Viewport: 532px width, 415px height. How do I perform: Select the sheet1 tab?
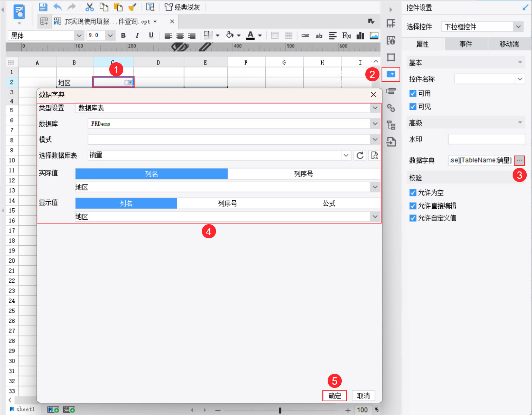[22, 409]
